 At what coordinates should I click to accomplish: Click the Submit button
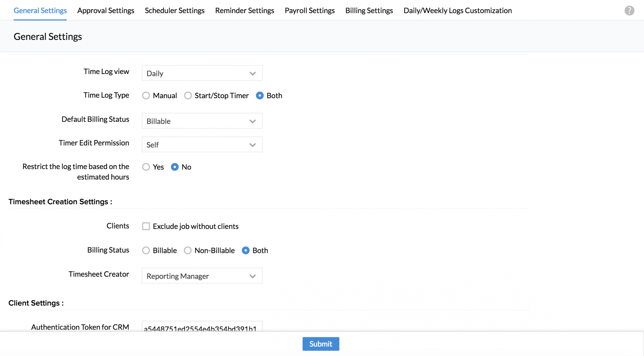321,344
